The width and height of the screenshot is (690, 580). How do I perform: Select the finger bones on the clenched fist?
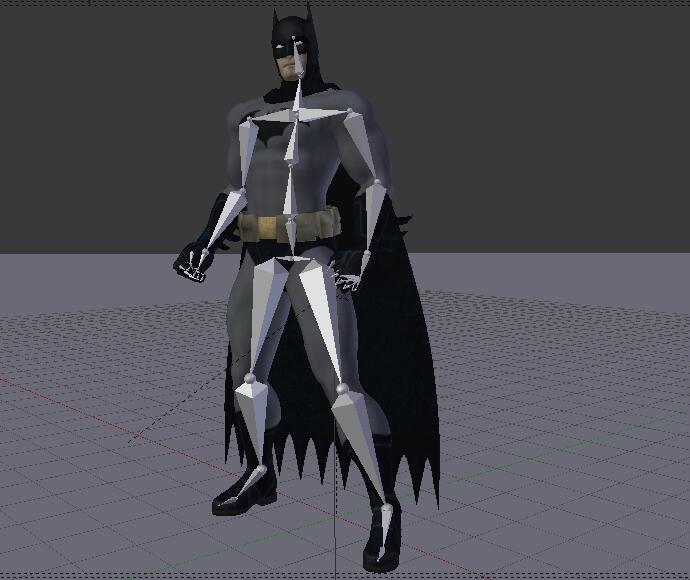point(194,268)
